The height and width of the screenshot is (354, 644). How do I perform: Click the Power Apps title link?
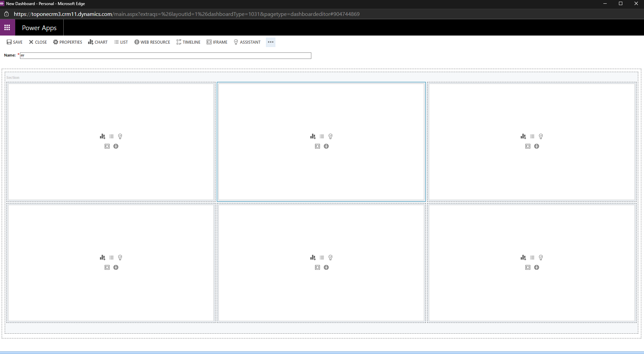click(39, 28)
